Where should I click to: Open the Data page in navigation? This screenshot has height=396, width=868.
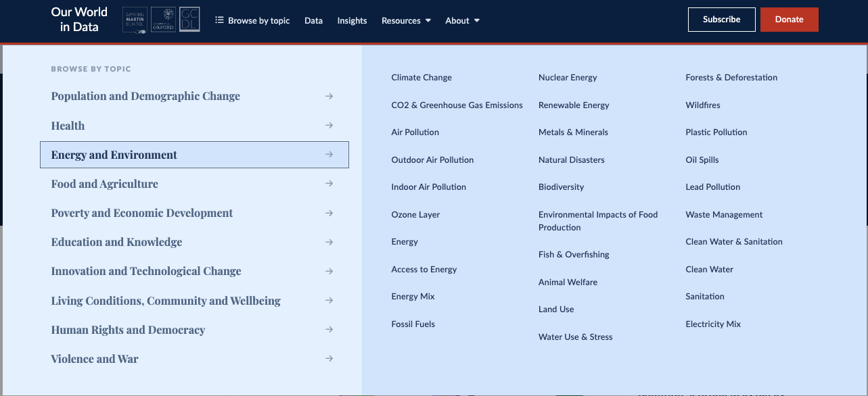(x=313, y=20)
